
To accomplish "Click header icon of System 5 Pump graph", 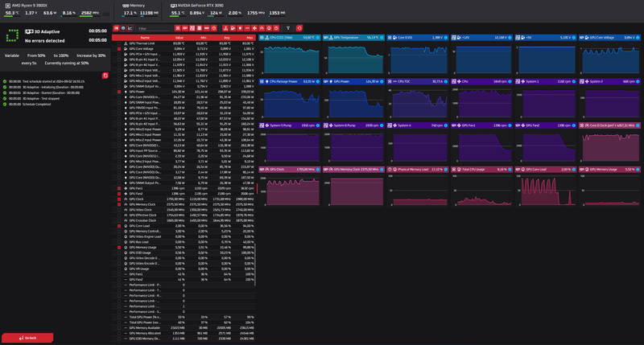I will click(262, 125).
